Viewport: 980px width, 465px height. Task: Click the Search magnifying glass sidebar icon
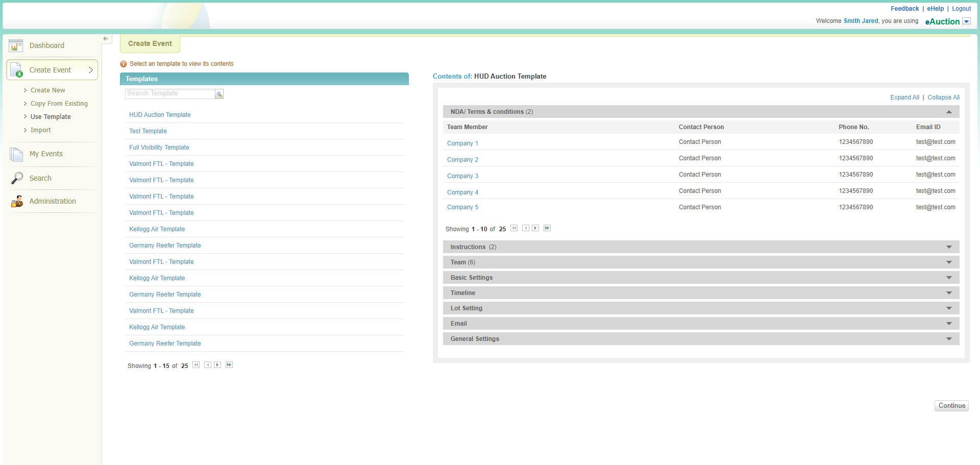coord(17,178)
